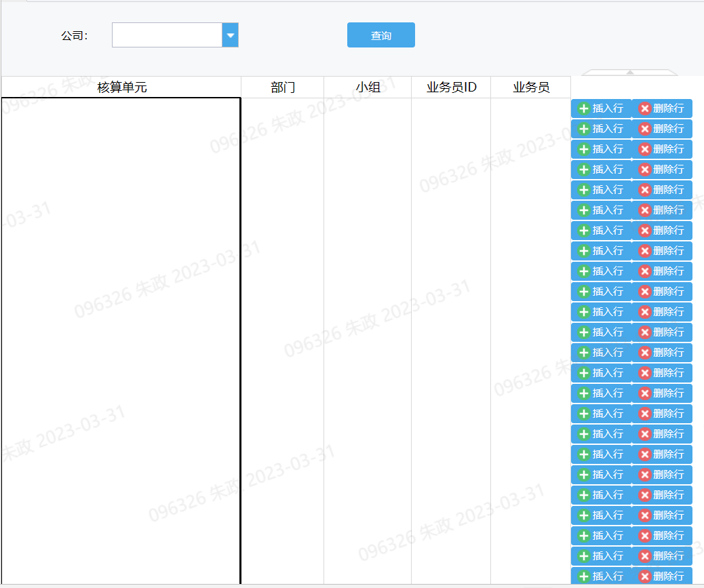Collapse the query panel with the up-triangle handle

click(630, 73)
